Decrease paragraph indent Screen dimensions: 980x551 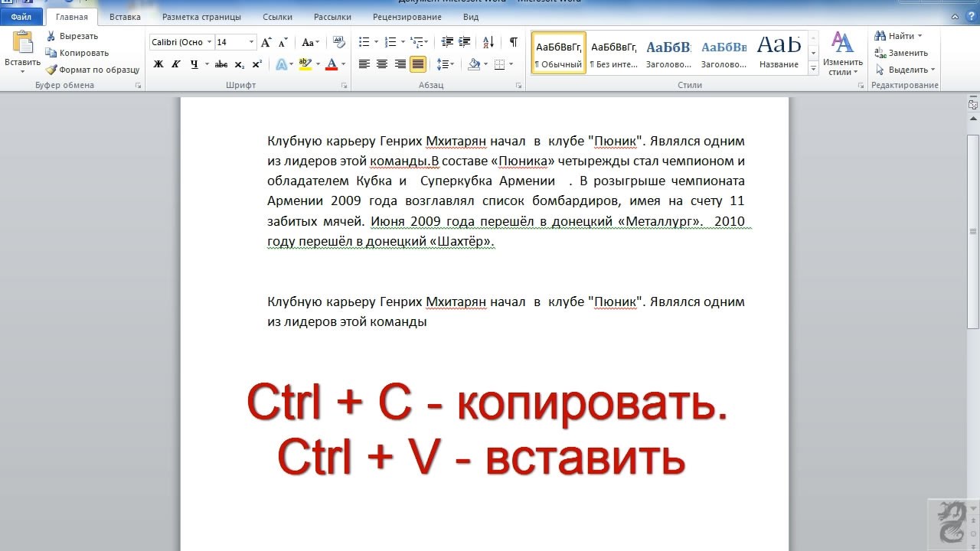point(447,42)
